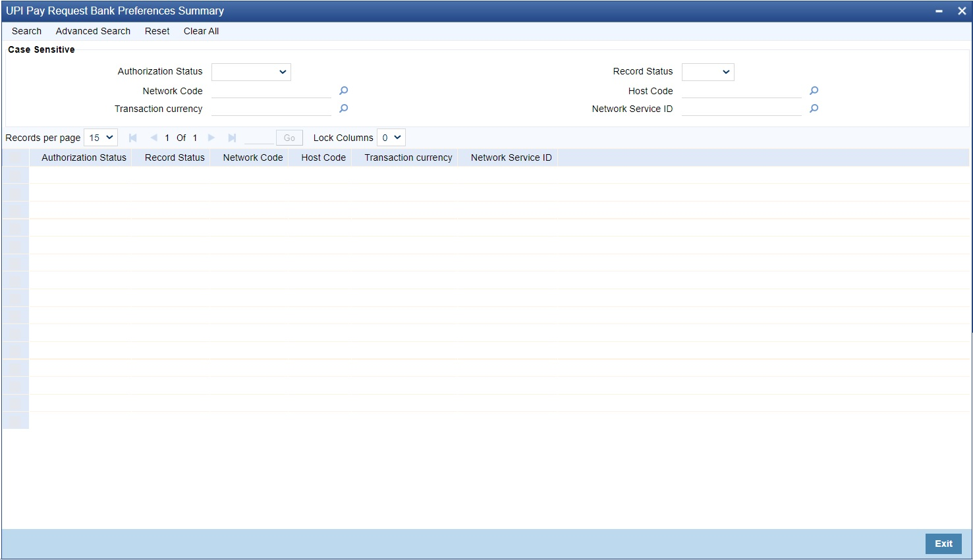This screenshot has height=560, width=973.
Task: Open Transaction currency lookup search icon
Action: [343, 109]
